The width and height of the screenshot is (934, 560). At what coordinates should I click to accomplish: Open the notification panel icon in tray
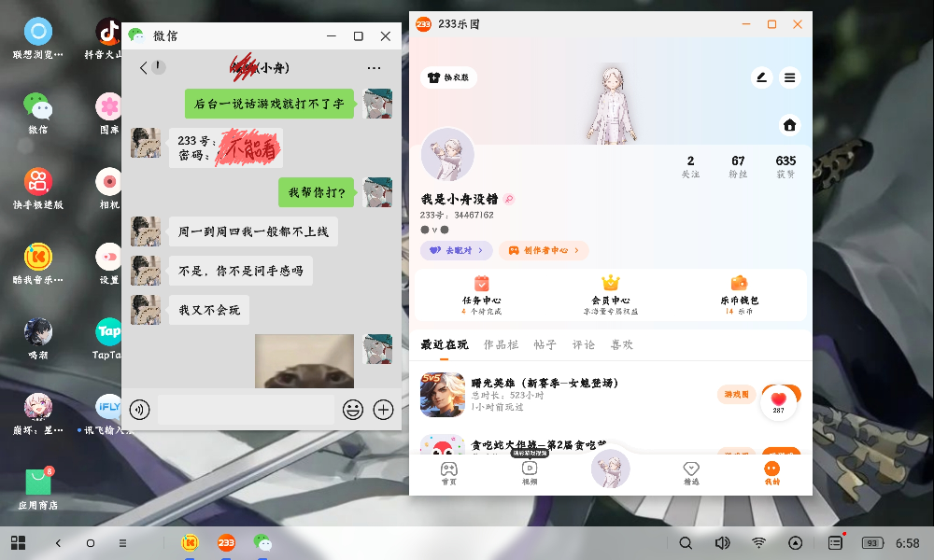[836, 542]
